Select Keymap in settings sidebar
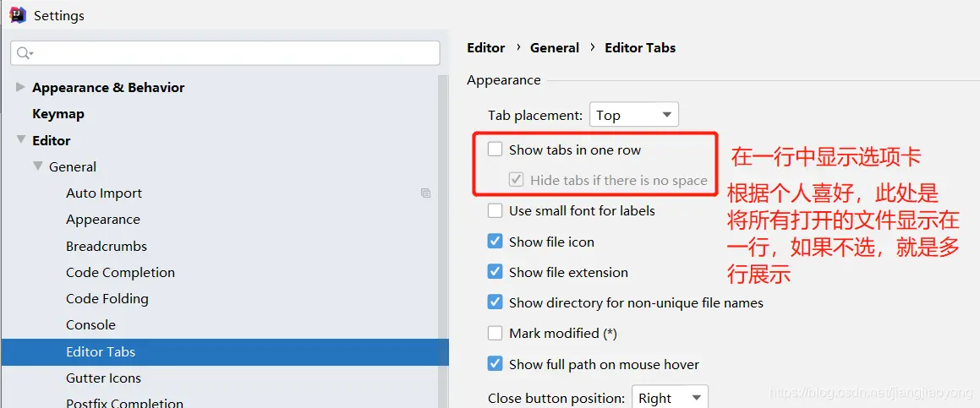The height and width of the screenshot is (408, 980). pyautogui.click(x=57, y=114)
